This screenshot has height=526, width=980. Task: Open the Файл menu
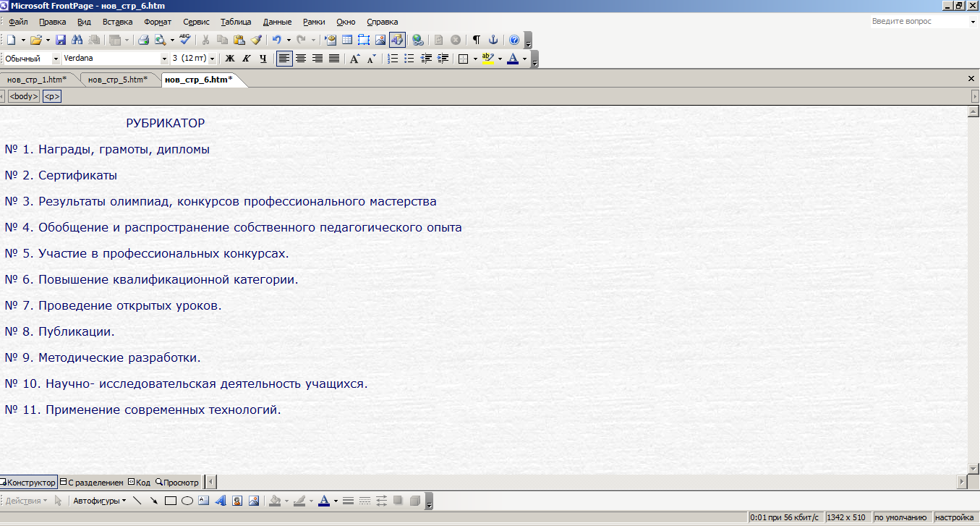point(18,22)
